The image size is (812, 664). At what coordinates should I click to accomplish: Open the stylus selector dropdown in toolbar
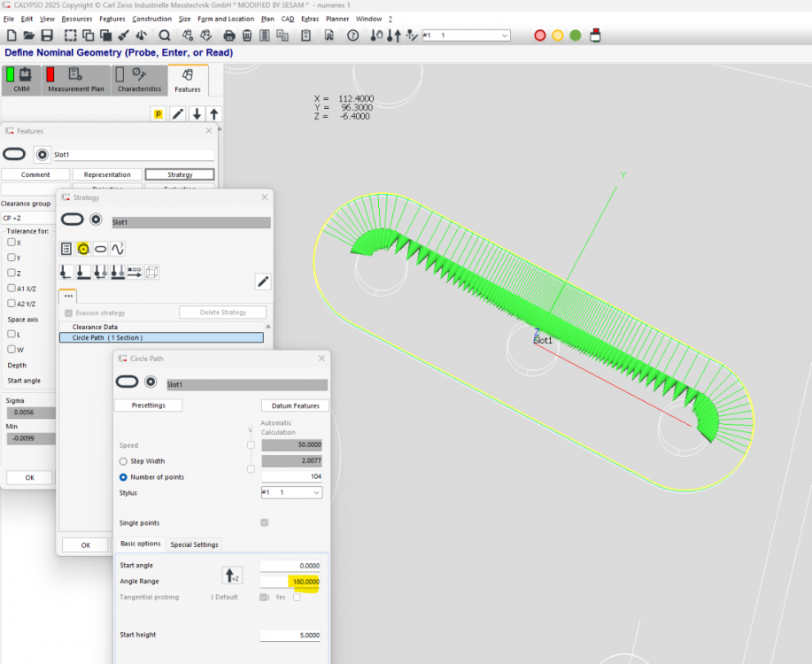(466, 35)
